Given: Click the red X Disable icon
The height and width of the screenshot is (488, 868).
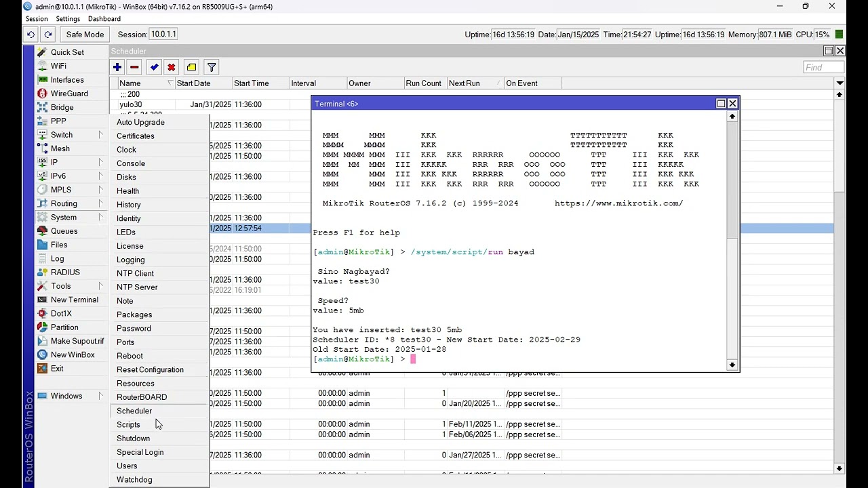Looking at the screenshot, I should tap(171, 67).
